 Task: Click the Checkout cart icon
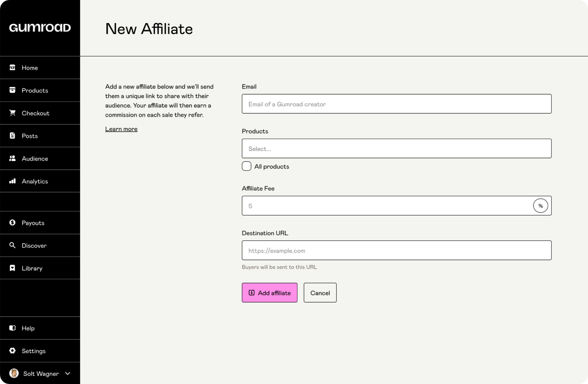point(13,113)
